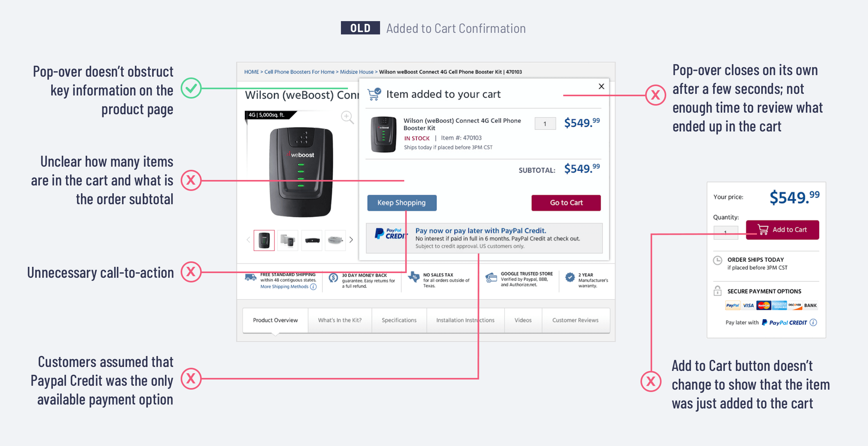Open the Specifications tab
The image size is (868, 446).
399,320
